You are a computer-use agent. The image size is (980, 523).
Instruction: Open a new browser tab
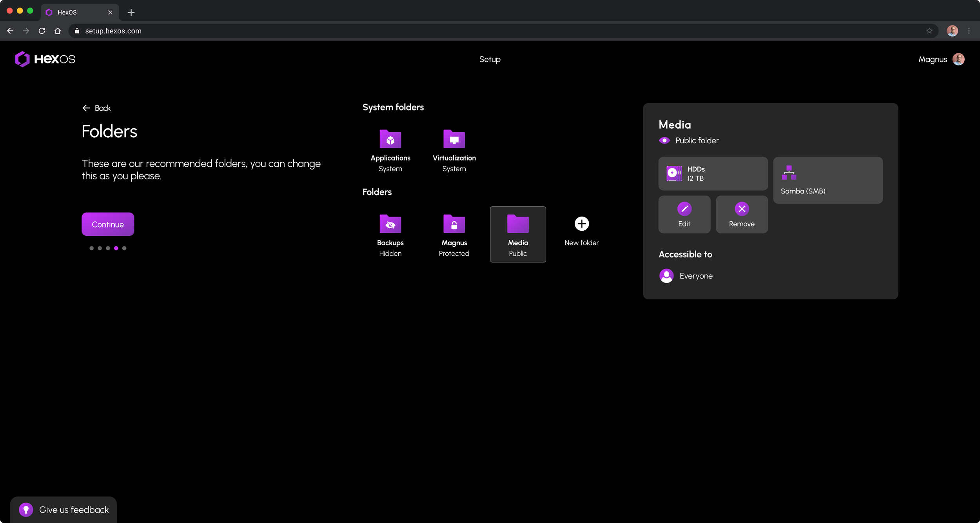coord(131,13)
